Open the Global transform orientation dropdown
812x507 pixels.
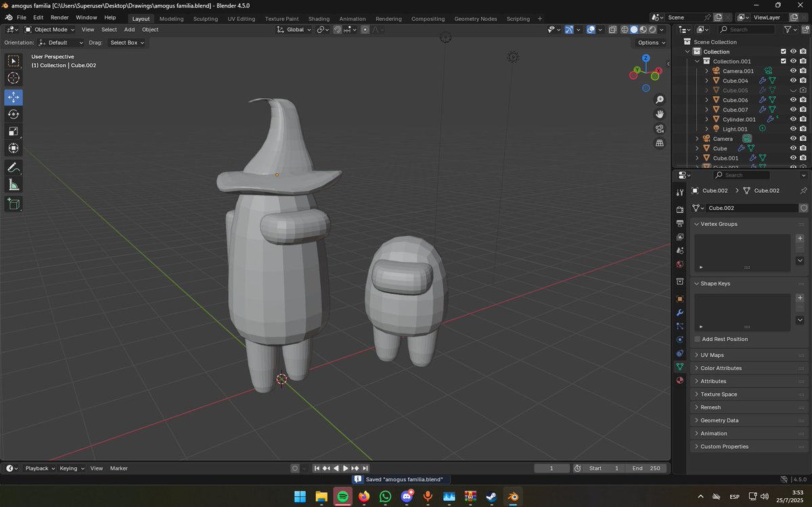click(x=294, y=30)
